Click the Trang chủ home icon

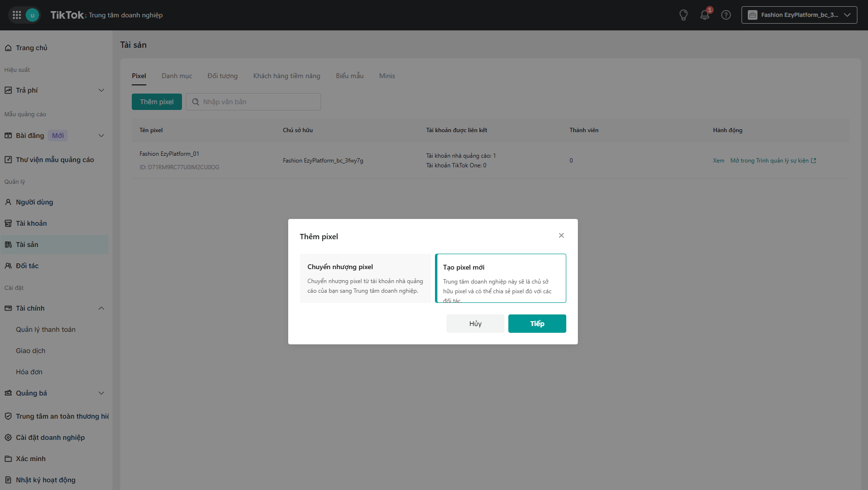coord(8,48)
